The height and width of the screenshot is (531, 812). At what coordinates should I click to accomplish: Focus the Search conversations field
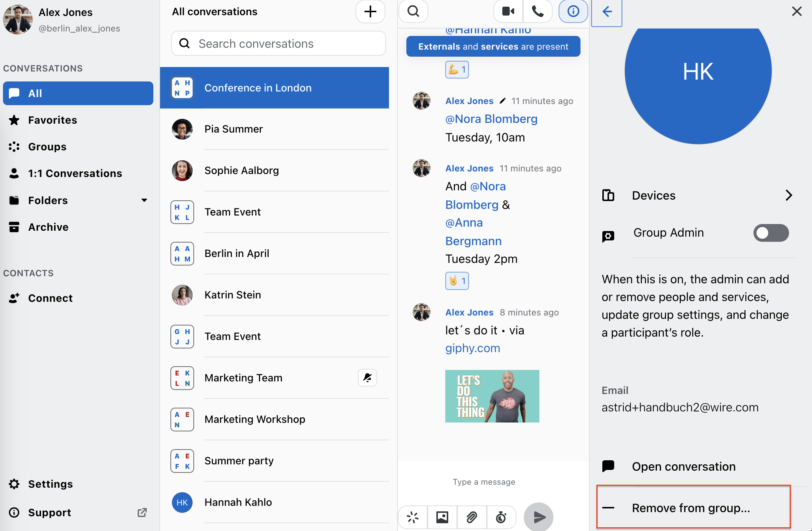[x=279, y=44]
